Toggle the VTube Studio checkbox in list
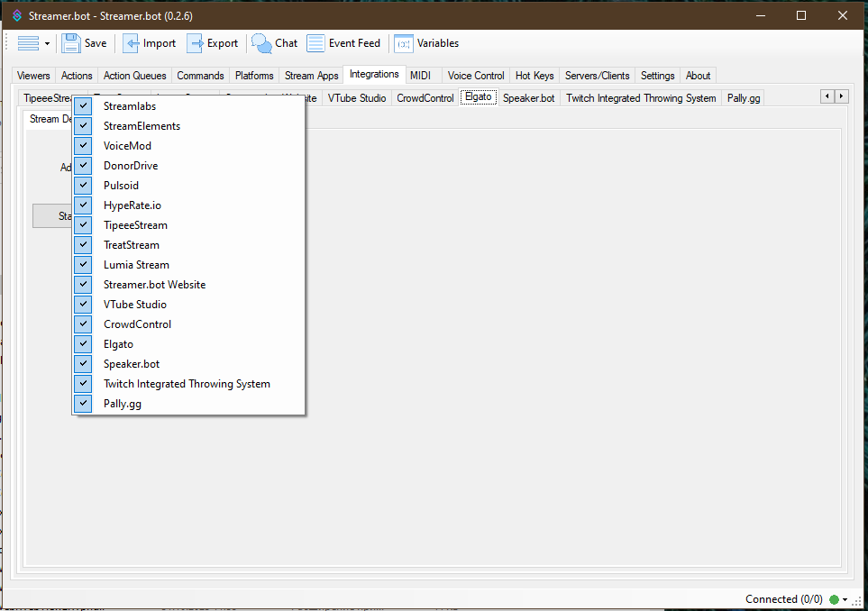This screenshot has height=611, width=868. 83,305
